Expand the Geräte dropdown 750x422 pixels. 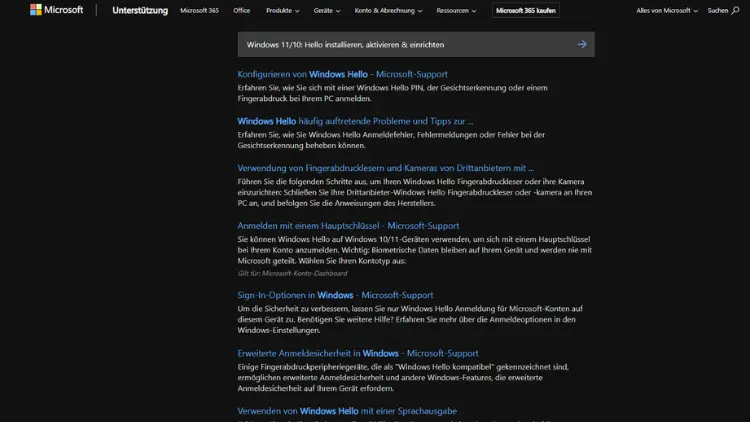pos(327,10)
